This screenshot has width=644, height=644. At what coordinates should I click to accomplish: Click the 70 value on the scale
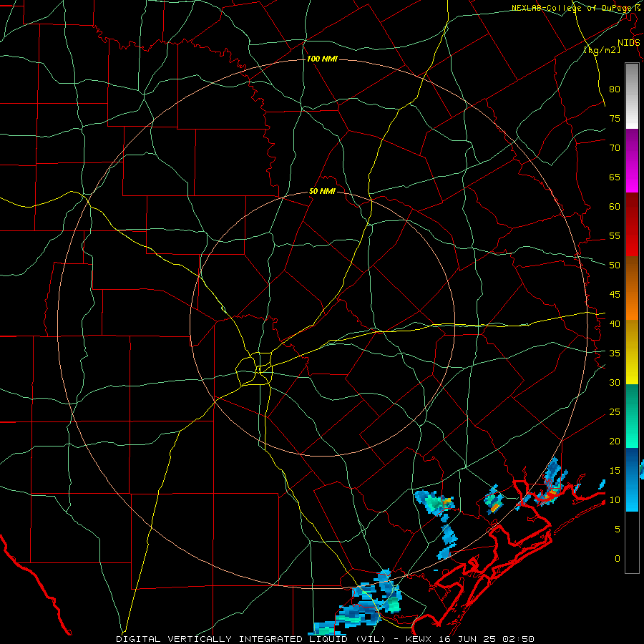tap(615, 148)
